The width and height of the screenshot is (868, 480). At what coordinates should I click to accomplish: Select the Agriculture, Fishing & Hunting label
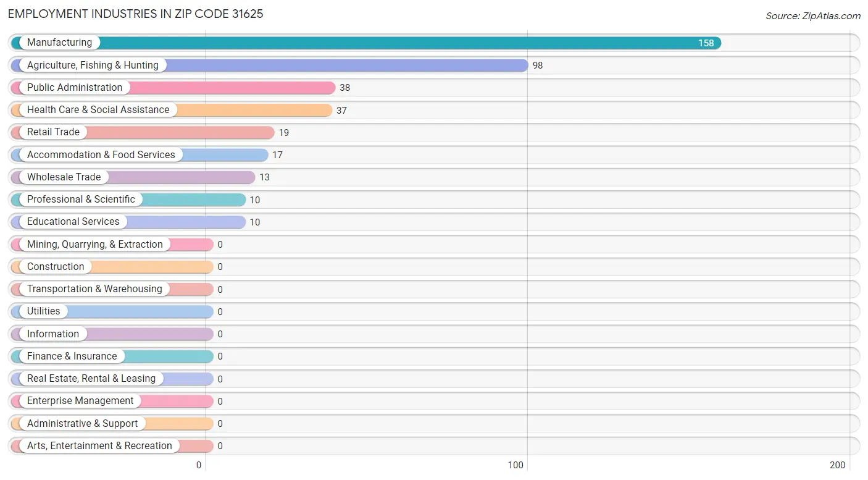point(93,65)
